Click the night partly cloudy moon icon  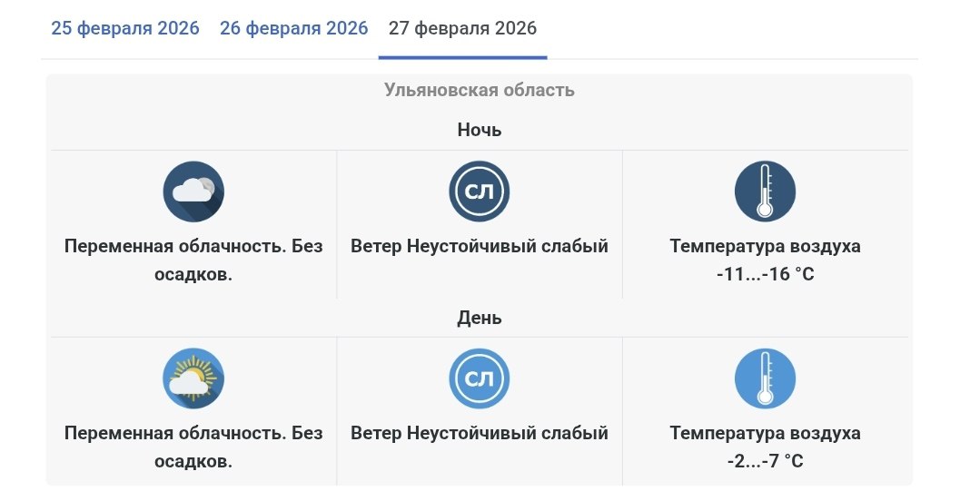193,192
